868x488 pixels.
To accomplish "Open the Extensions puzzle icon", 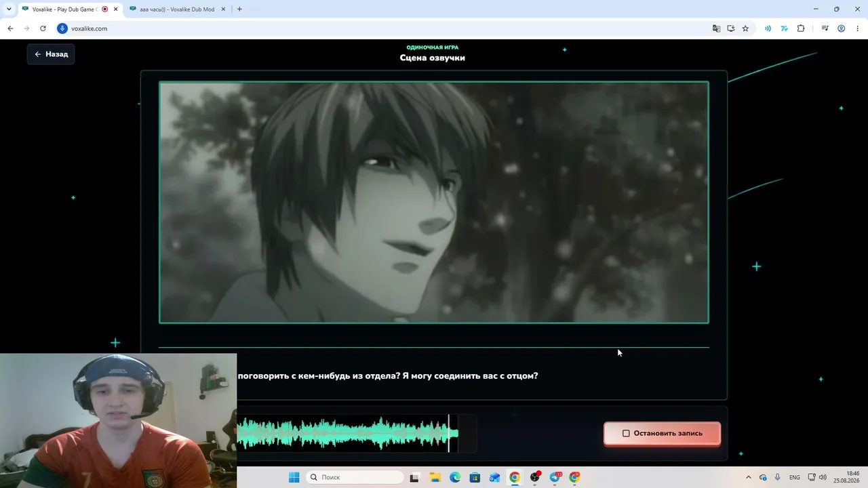I will pos(801,28).
